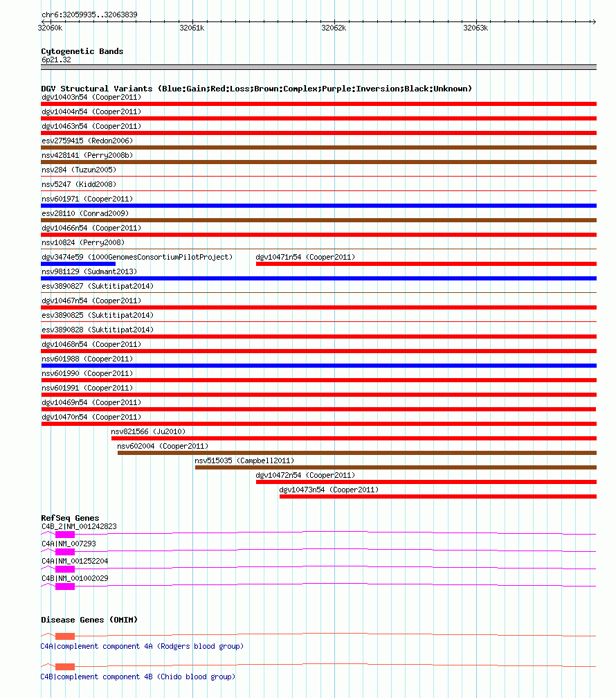
Task: Click the C4A|NM_007293 exon block
Action: point(65,551)
